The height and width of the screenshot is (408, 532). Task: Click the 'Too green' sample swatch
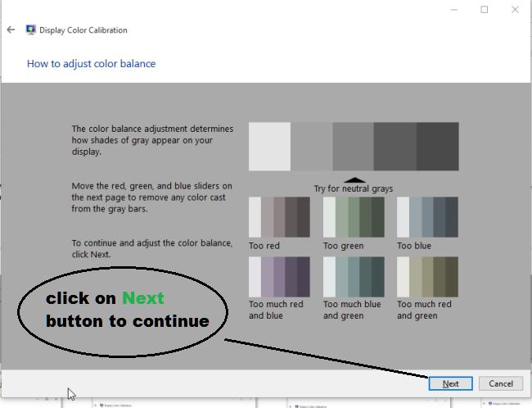click(354, 217)
